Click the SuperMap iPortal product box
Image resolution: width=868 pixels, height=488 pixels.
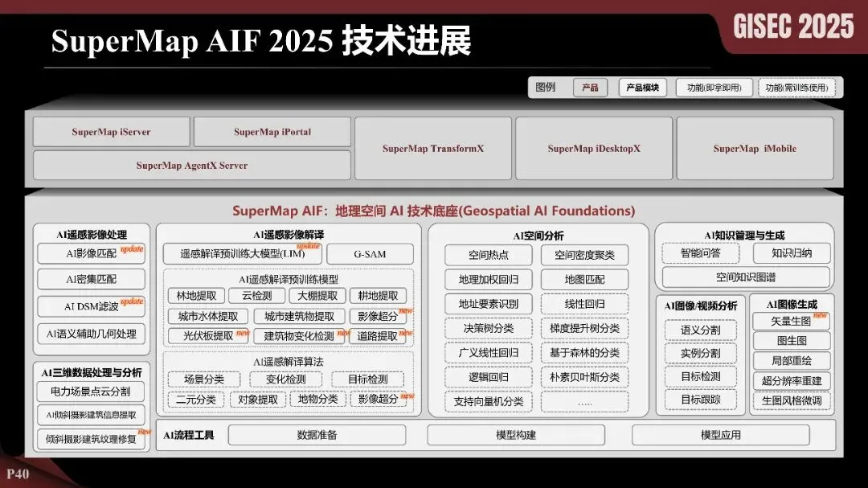tap(272, 132)
